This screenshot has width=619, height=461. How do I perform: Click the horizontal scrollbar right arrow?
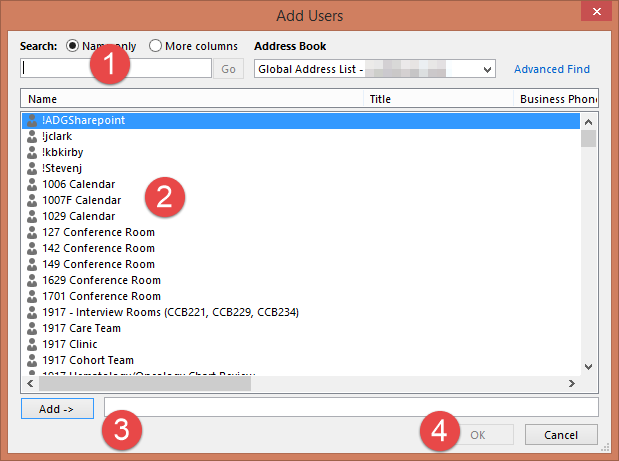click(572, 383)
